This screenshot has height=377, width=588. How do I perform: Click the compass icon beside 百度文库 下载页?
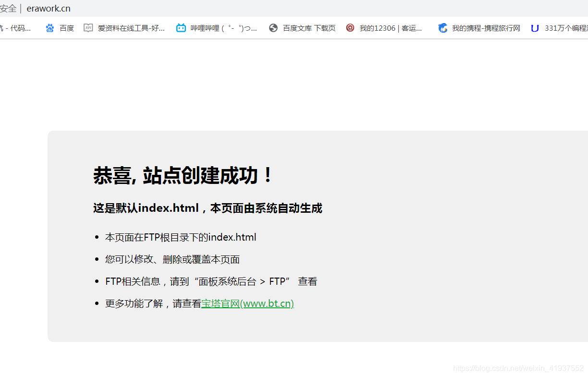[x=273, y=28]
